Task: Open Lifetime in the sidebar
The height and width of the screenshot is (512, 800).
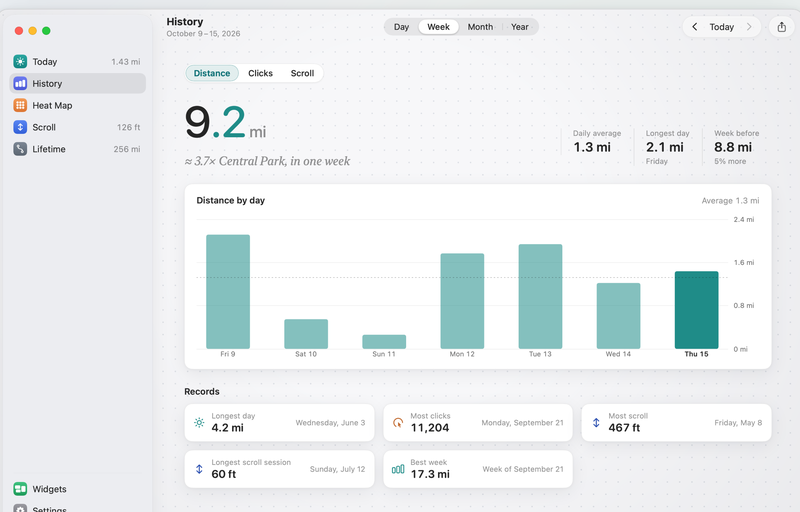Action: pyautogui.click(x=78, y=149)
